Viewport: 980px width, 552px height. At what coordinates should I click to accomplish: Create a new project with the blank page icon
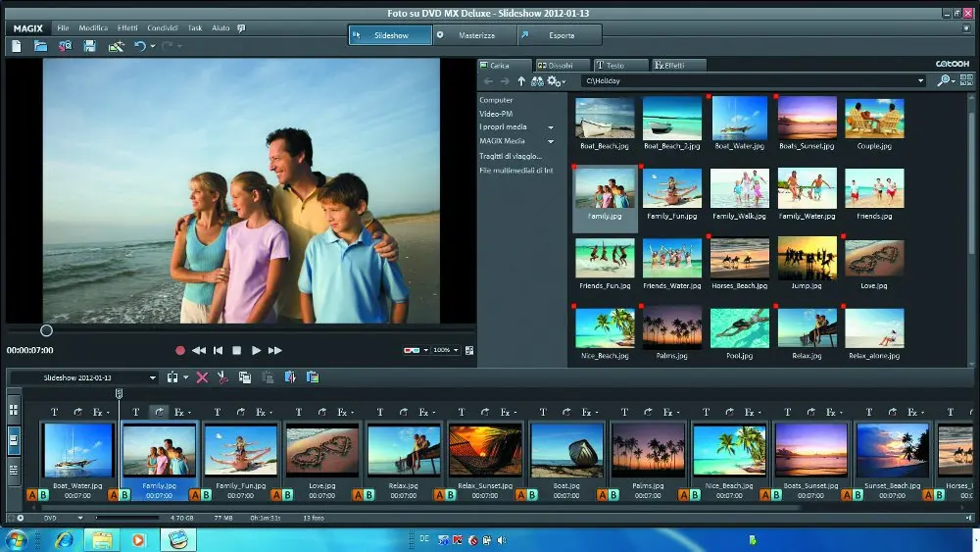17,46
